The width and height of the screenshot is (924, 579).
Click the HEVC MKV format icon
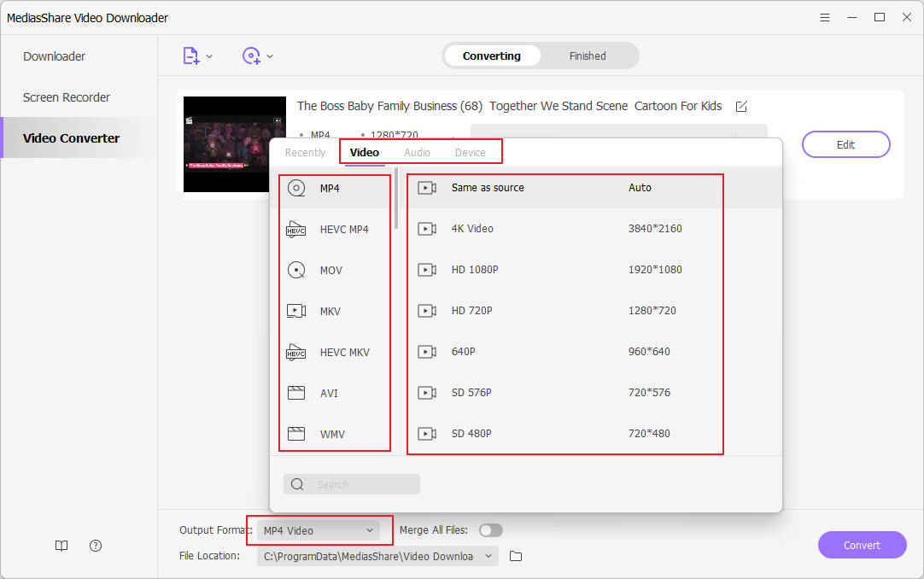coord(295,352)
